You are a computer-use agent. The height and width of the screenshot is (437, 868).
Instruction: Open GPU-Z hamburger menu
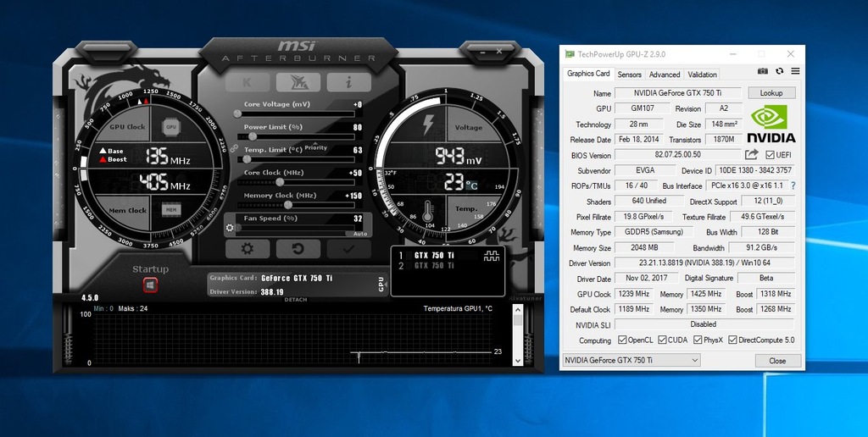point(795,71)
